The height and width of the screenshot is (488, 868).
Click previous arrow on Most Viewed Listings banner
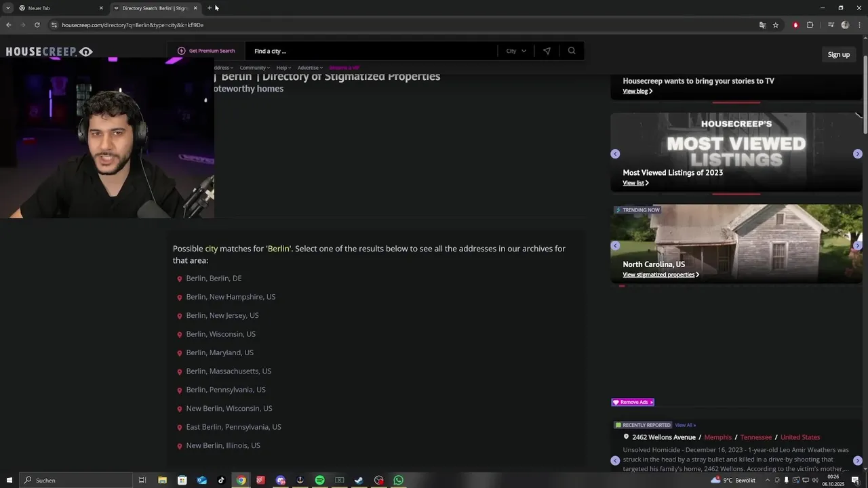tap(615, 154)
